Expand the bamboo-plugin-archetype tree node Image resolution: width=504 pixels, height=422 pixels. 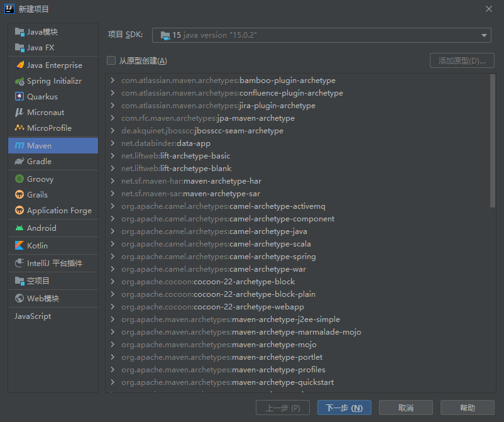(112, 81)
